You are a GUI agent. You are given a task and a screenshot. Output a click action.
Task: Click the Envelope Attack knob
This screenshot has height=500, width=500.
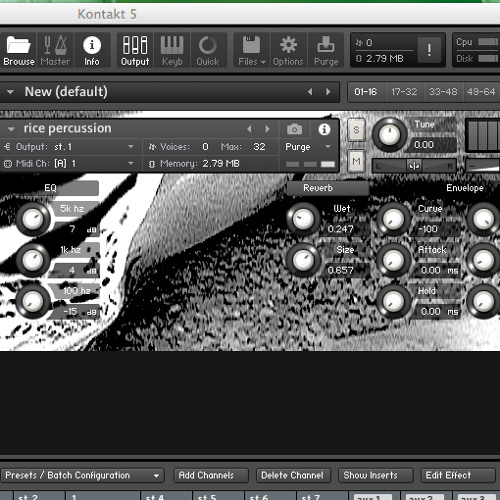click(393, 260)
